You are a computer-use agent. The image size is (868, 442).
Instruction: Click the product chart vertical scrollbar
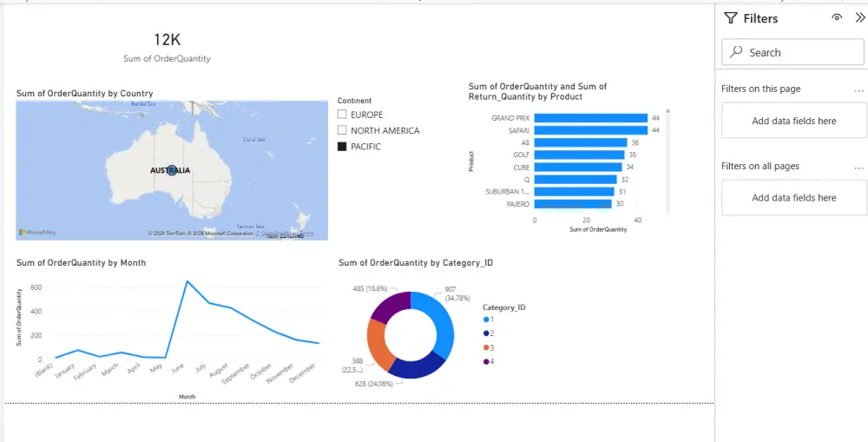[668, 161]
